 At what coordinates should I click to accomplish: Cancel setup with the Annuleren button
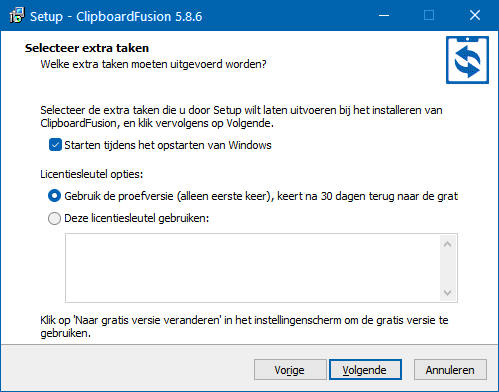tap(450, 370)
